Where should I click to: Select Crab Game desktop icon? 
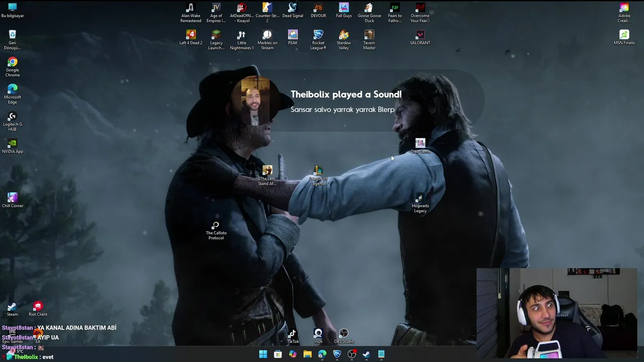(x=420, y=146)
